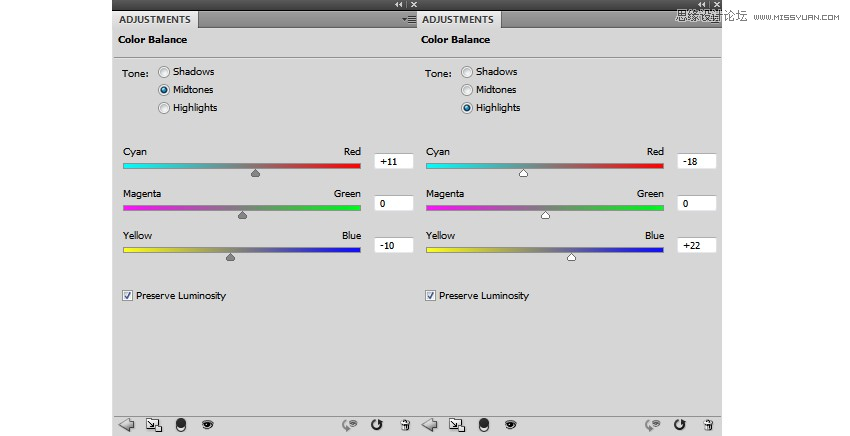Screen dimensions: 850x436
Task: Toggle Preserve Luminosity in right panel
Action: coord(430,296)
